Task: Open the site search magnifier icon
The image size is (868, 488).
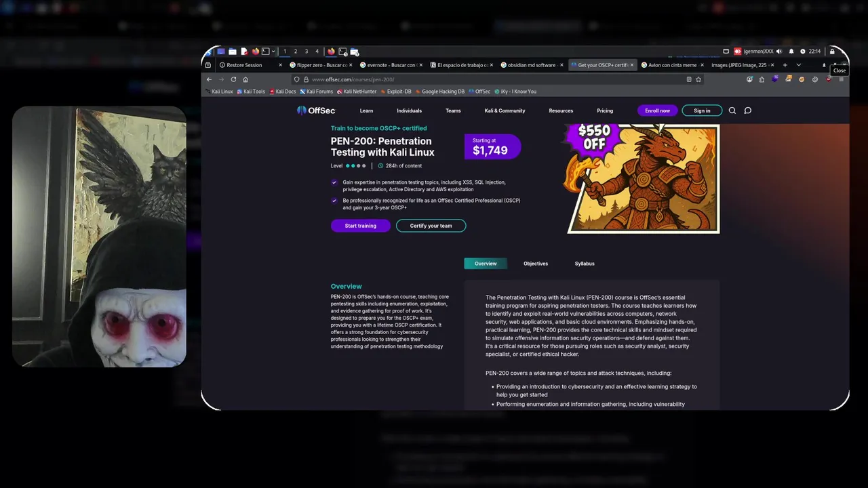Action: tap(732, 110)
